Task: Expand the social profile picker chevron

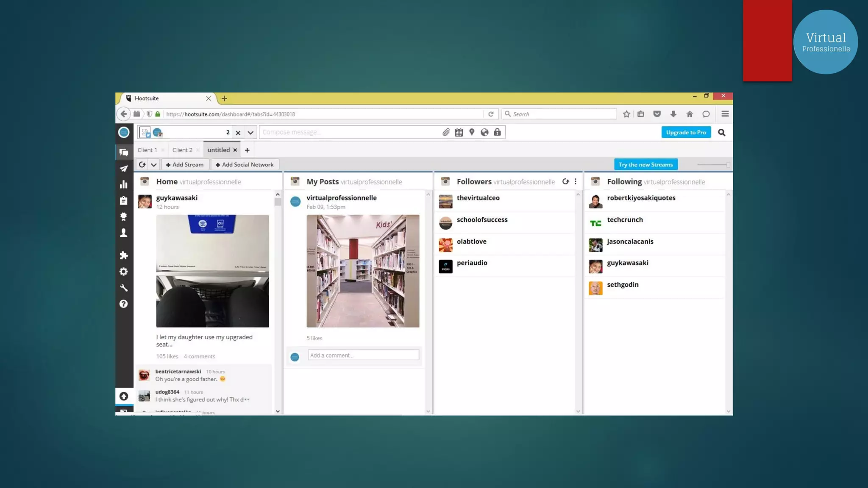Action: coord(250,133)
